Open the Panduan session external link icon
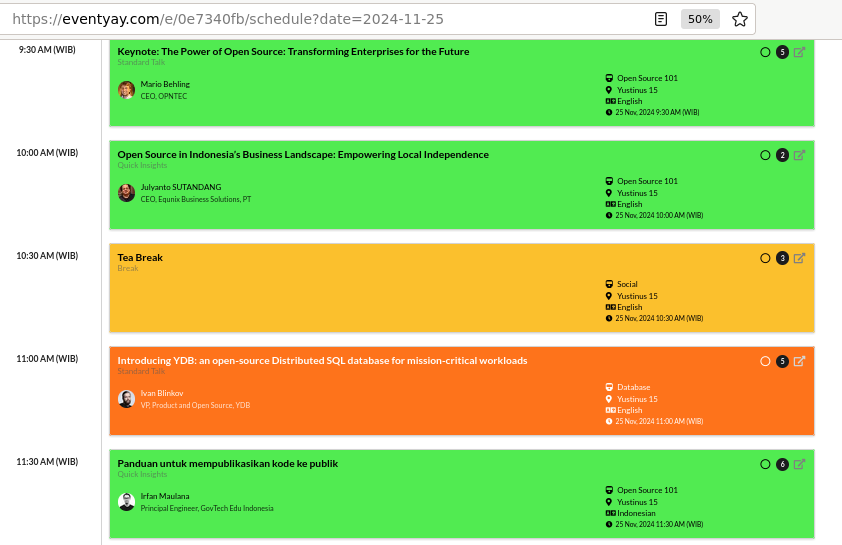842x545 pixels. pyautogui.click(x=799, y=464)
